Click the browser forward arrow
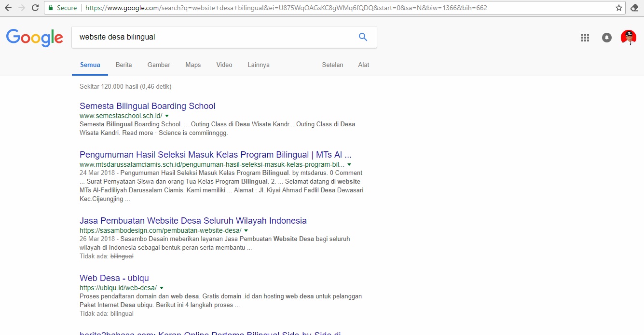 tap(22, 8)
